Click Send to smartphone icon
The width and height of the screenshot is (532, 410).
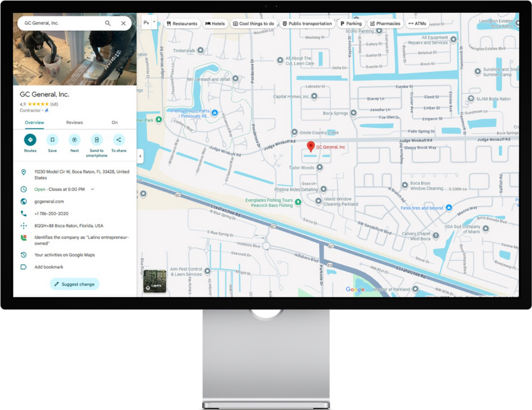coord(97,140)
